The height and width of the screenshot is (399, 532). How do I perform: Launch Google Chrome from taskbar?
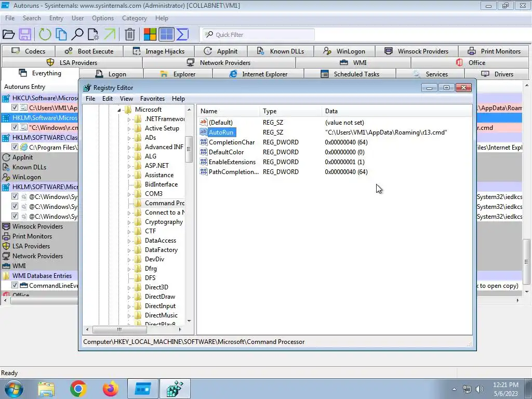pos(78,389)
